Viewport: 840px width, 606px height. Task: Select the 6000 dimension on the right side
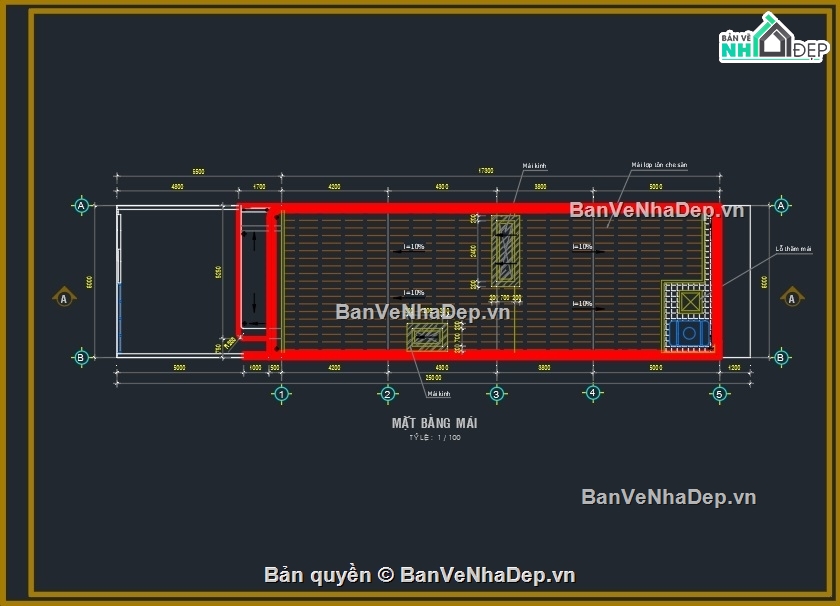764,282
